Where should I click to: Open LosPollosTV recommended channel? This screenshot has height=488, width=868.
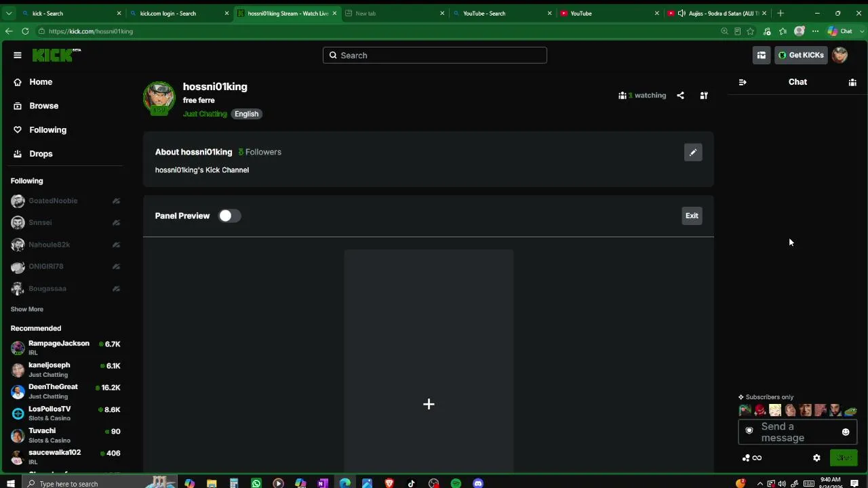tap(66, 413)
